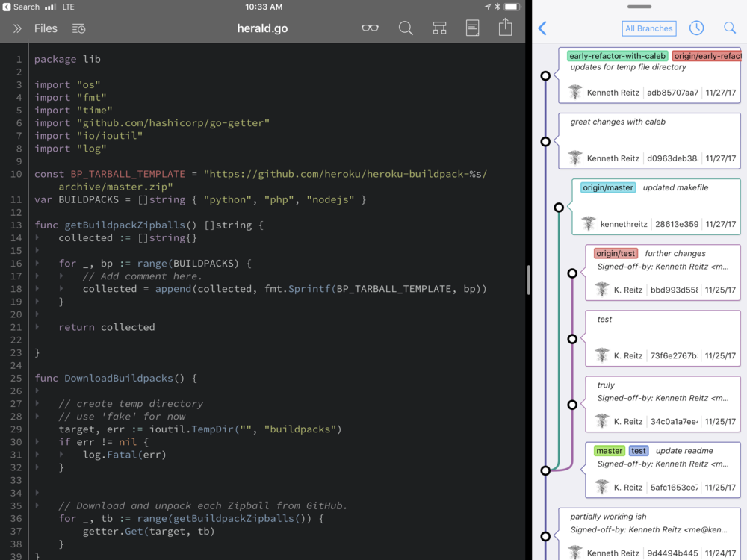Toggle reading mode with glasses icon
Image resolution: width=747 pixels, height=560 pixels.
point(369,28)
